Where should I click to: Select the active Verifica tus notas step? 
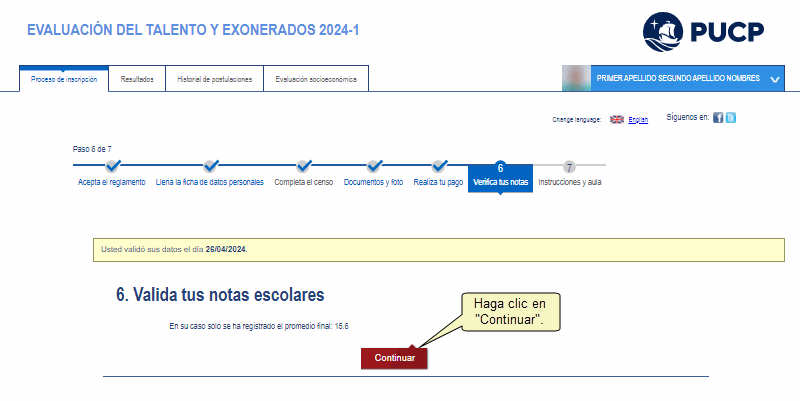[500, 176]
